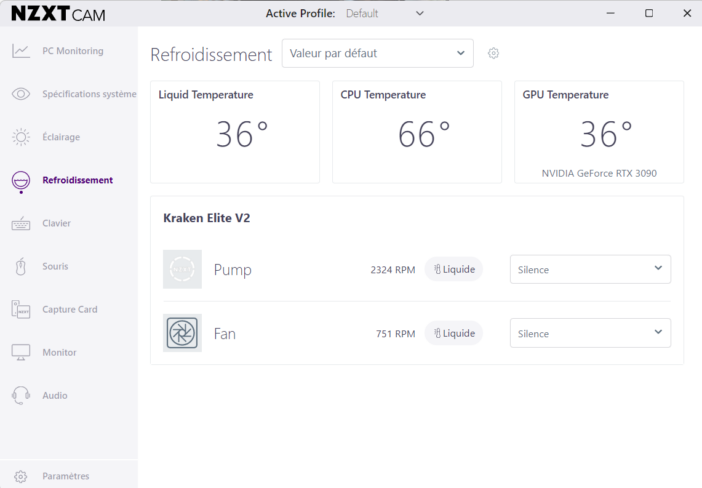Click the Liquid Temperature 36° card
Screen dimensions: 702x488
coord(235,132)
